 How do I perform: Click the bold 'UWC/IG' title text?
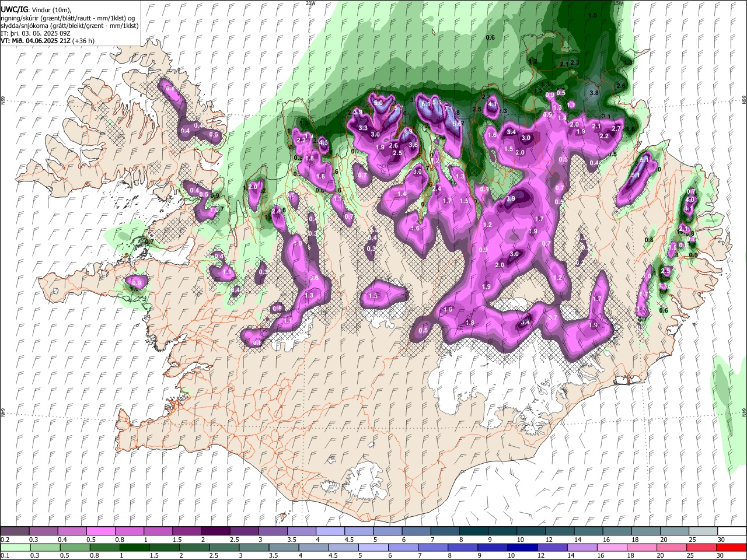tap(13, 10)
